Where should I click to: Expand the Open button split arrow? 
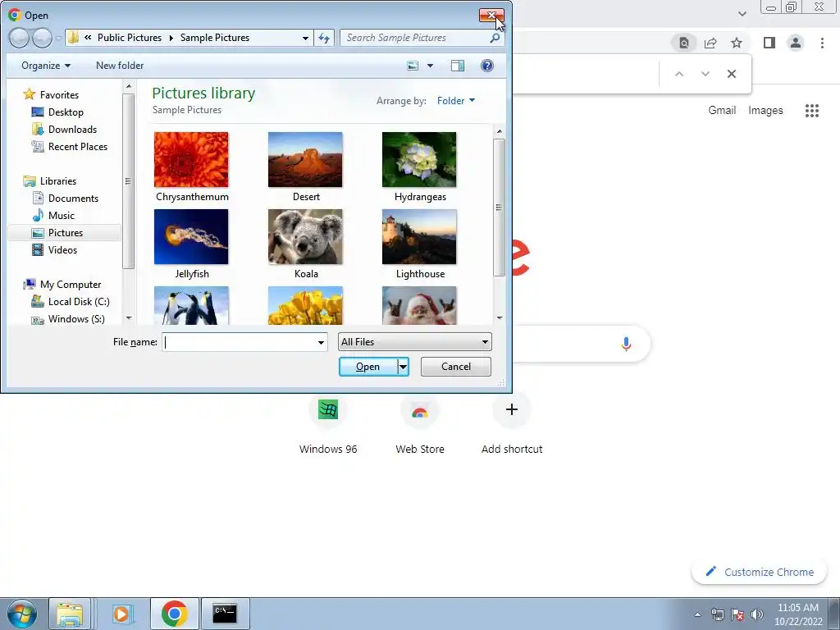point(403,367)
